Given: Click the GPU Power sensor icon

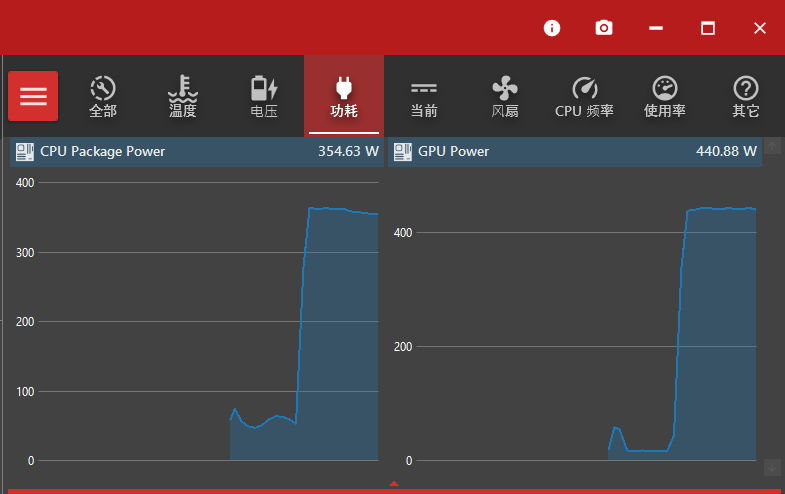Looking at the screenshot, I should coord(403,152).
